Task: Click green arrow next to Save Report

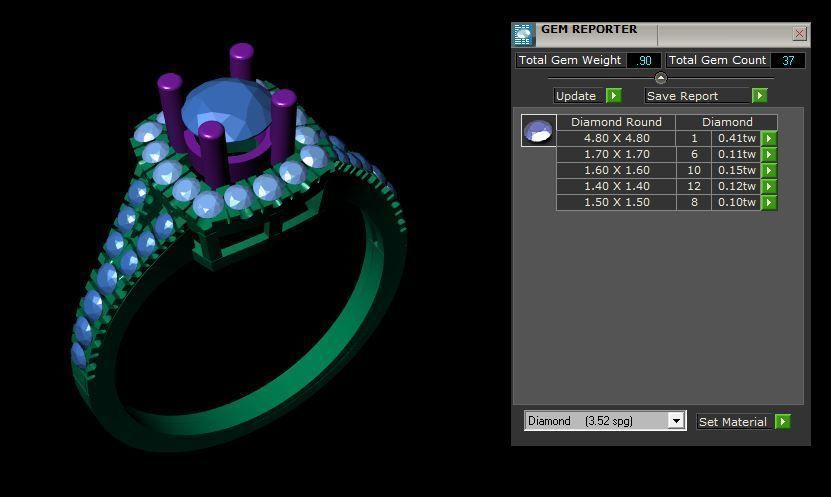Action: (x=759, y=95)
